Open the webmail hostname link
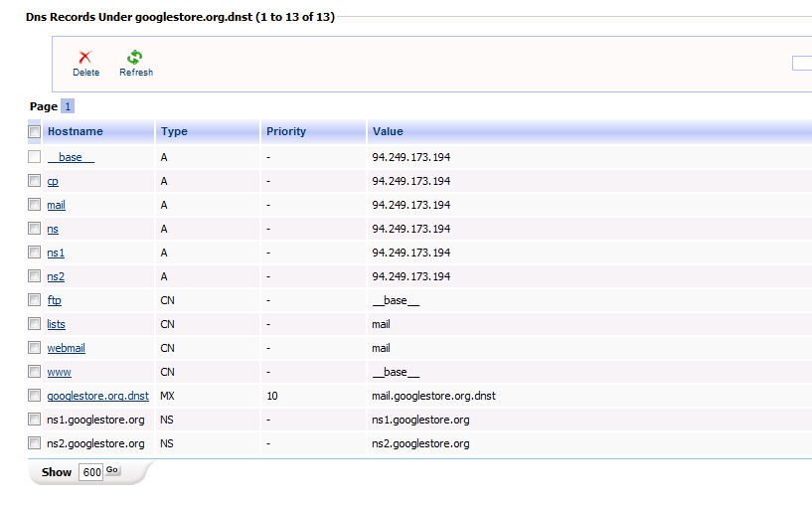The height and width of the screenshot is (509, 812). [67, 348]
